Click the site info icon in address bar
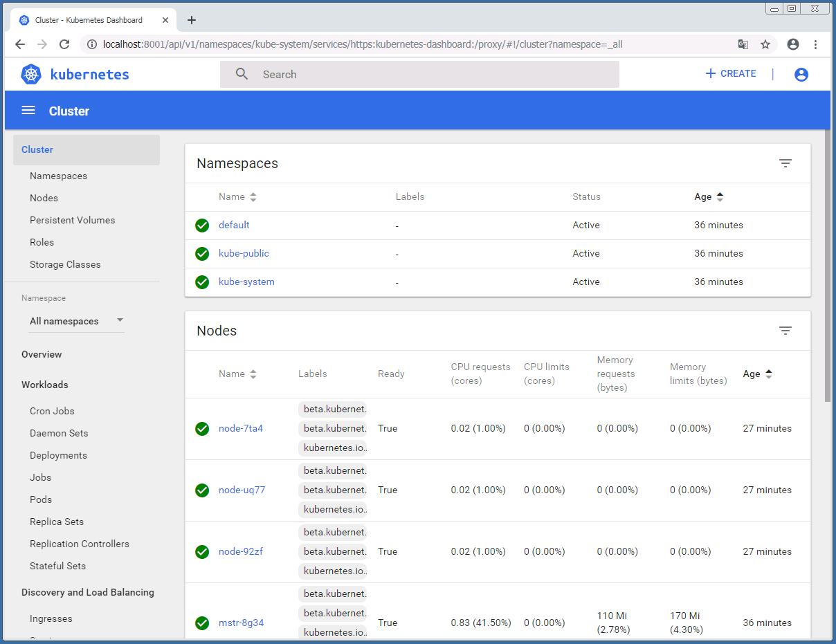The height and width of the screenshot is (644, 836). tap(92, 44)
